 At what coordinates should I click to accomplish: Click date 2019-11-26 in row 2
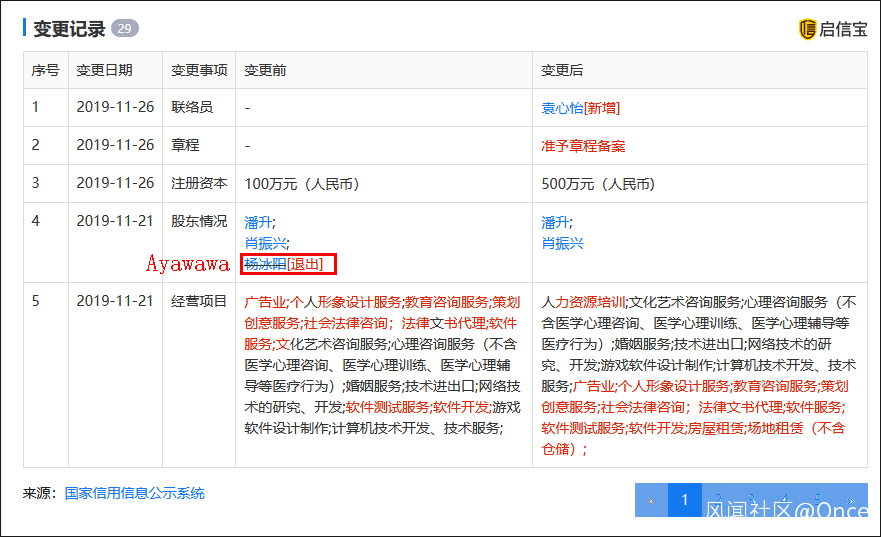(x=115, y=145)
